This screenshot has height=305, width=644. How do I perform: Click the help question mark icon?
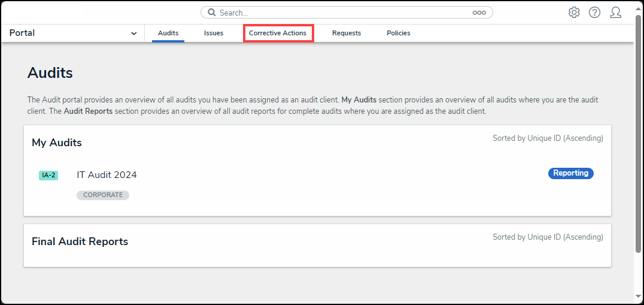pos(594,13)
